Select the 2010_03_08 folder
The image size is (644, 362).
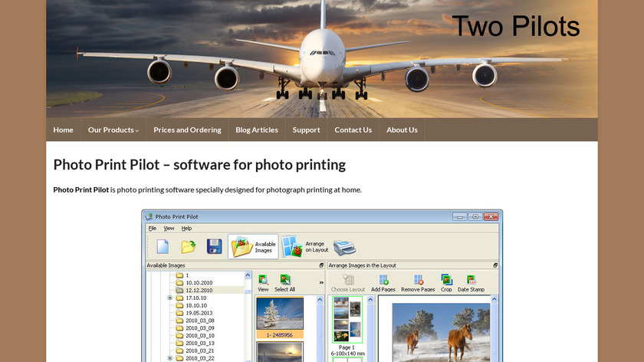195,321
